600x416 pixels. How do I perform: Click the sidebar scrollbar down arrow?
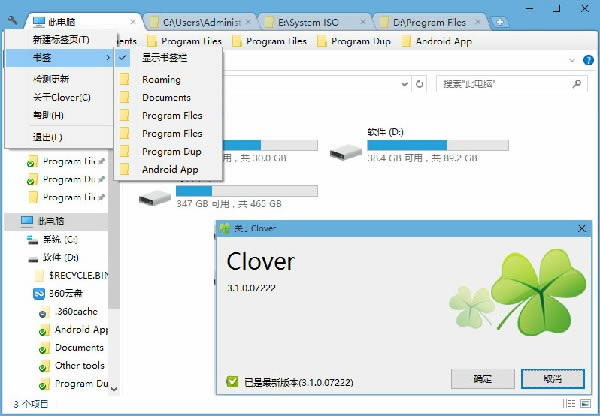click(x=114, y=389)
